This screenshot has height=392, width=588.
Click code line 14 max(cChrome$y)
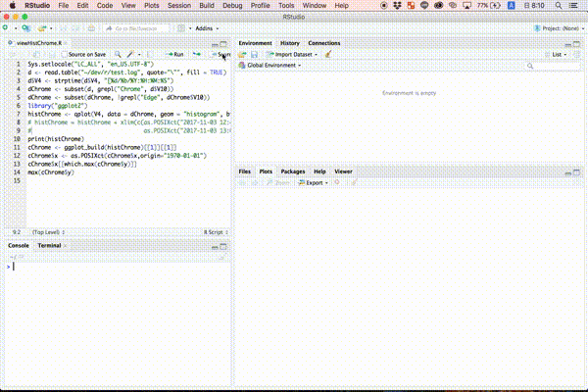[51, 172]
